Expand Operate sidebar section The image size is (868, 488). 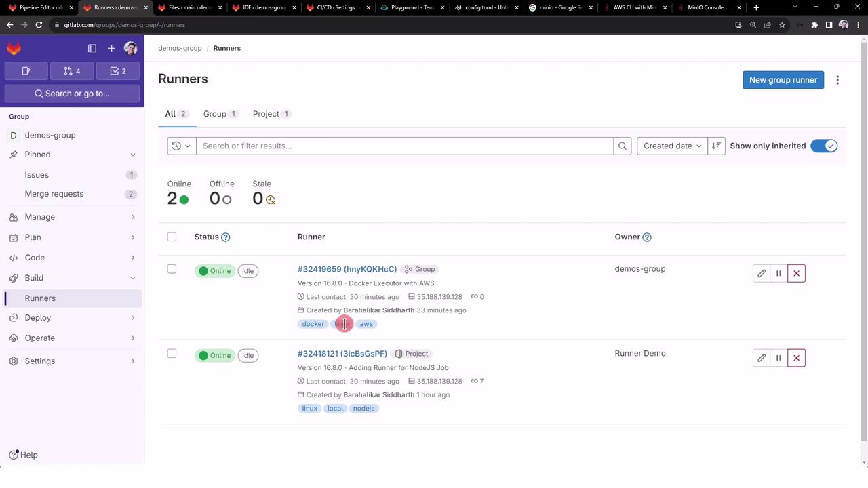[x=72, y=338]
